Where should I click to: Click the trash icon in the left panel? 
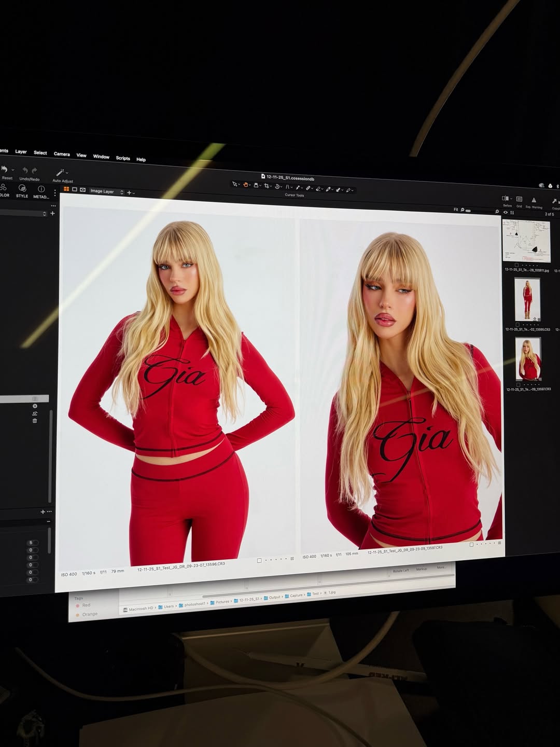(x=35, y=421)
